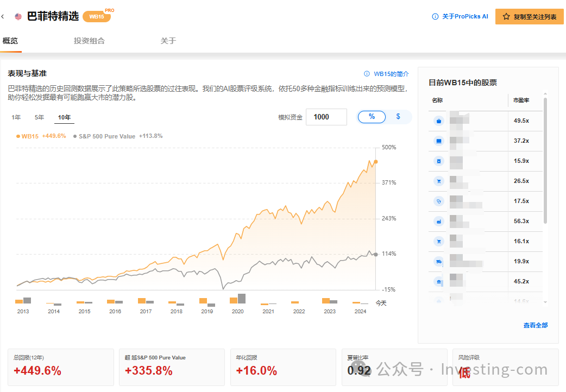Click the stock list scrollbar down arrow
This screenshot has width=566, height=392.
(545, 302)
